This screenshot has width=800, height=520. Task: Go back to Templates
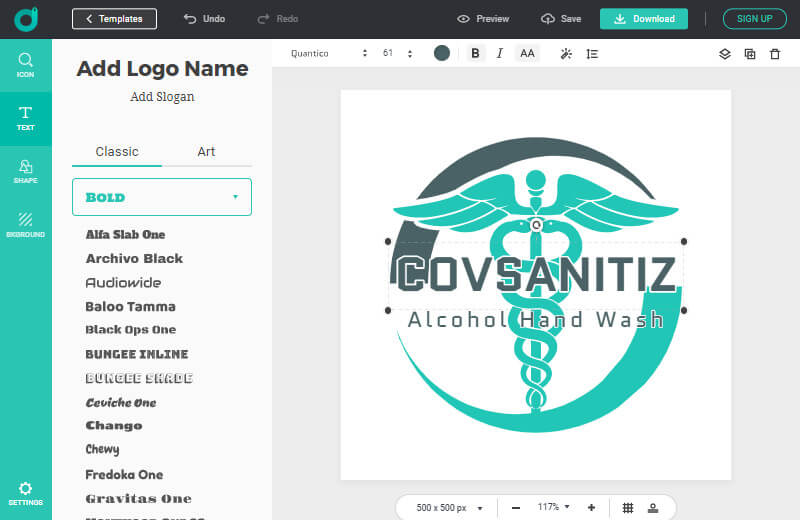pos(114,18)
